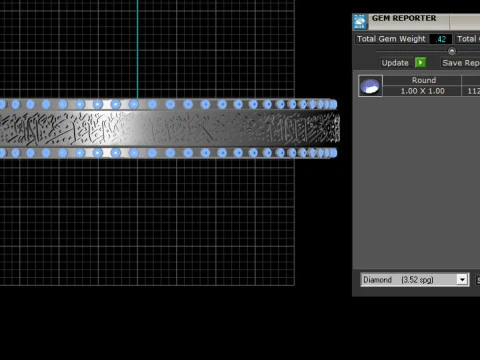
Task: Click the Diamond dropdown arrow
Action: click(x=462, y=280)
